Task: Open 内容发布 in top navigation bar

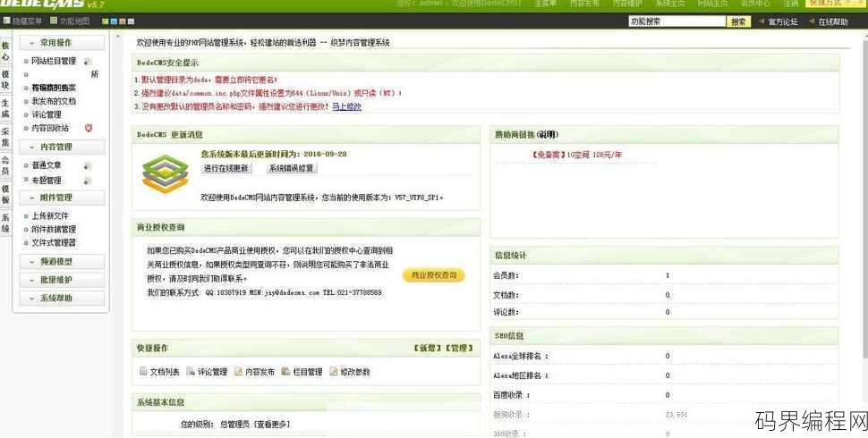Action: pyautogui.click(x=585, y=4)
